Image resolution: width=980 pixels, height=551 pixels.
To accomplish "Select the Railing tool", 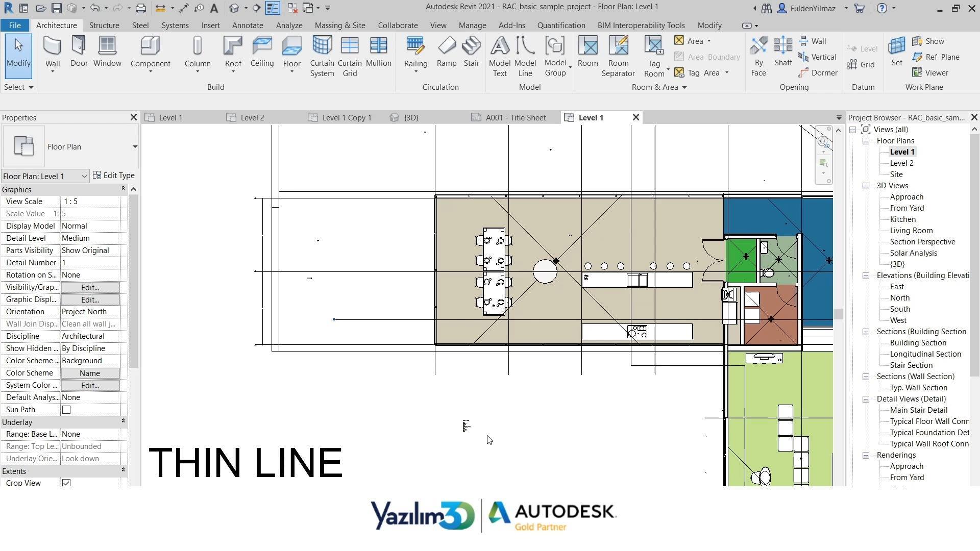I will tap(415, 55).
